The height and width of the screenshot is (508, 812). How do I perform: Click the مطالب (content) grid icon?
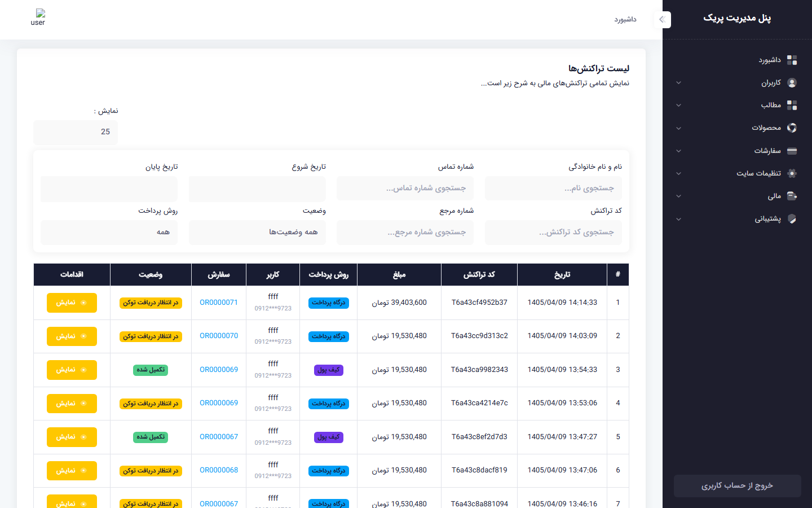792,105
